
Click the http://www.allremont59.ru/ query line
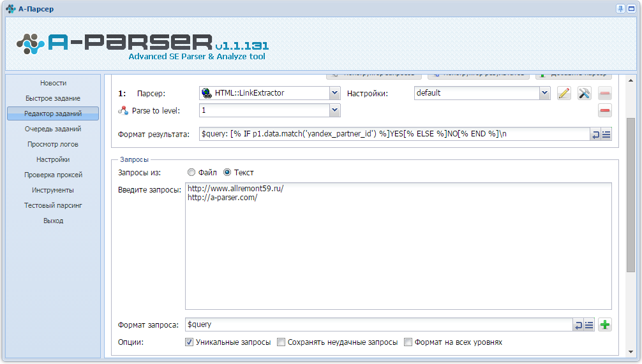pos(235,189)
